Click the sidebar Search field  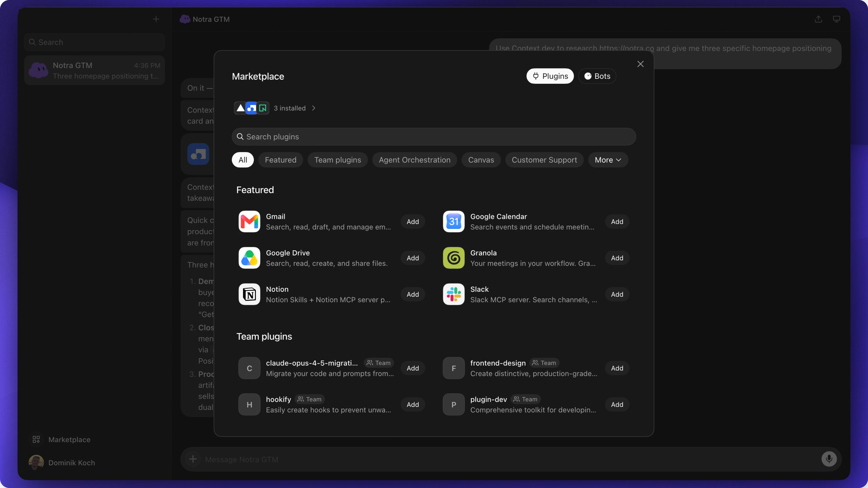(x=94, y=42)
